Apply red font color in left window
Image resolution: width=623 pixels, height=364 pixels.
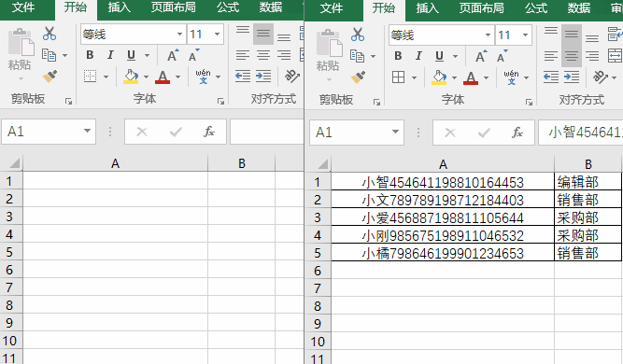coord(163,77)
